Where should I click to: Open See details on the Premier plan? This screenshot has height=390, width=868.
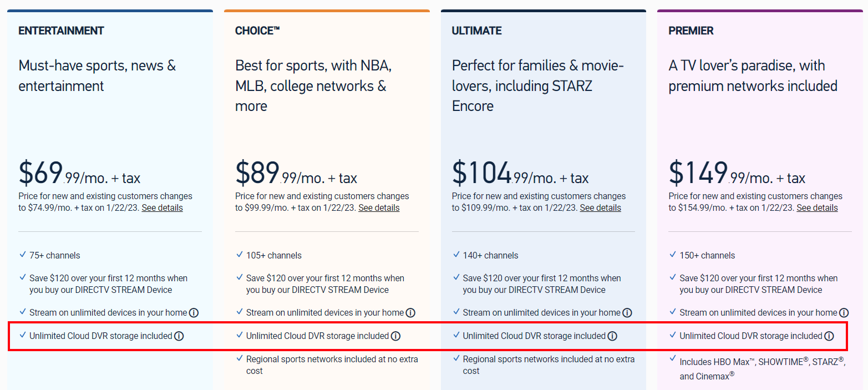pos(817,207)
